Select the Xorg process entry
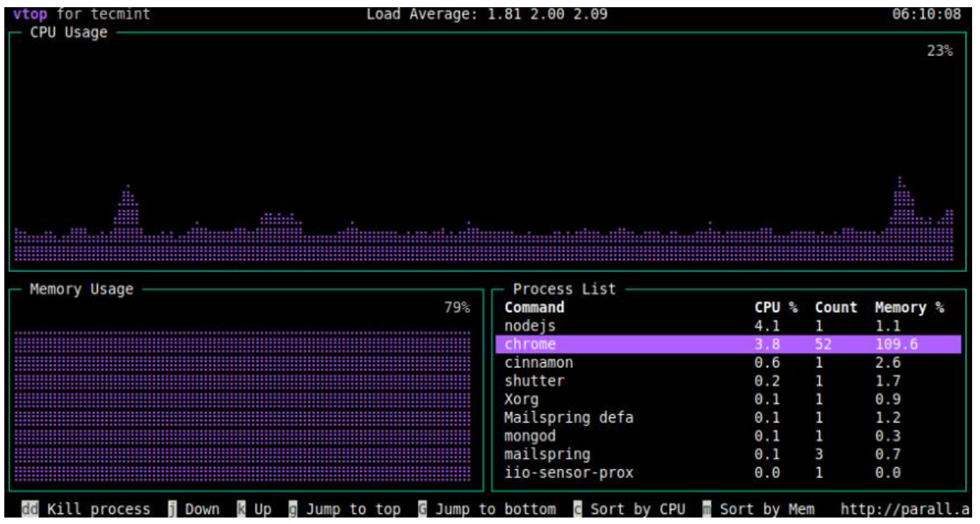The width and height of the screenshot is (980, 524). [x=521, y=400]
